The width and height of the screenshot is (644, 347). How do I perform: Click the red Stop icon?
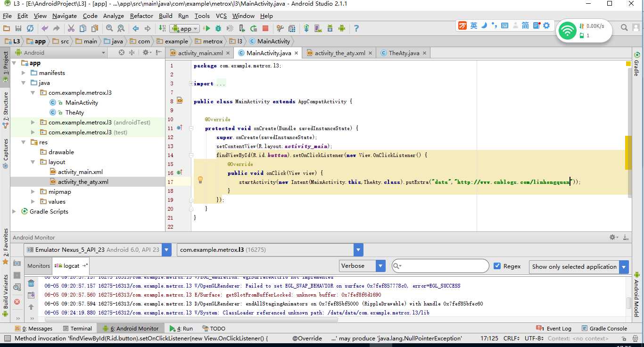265,28
